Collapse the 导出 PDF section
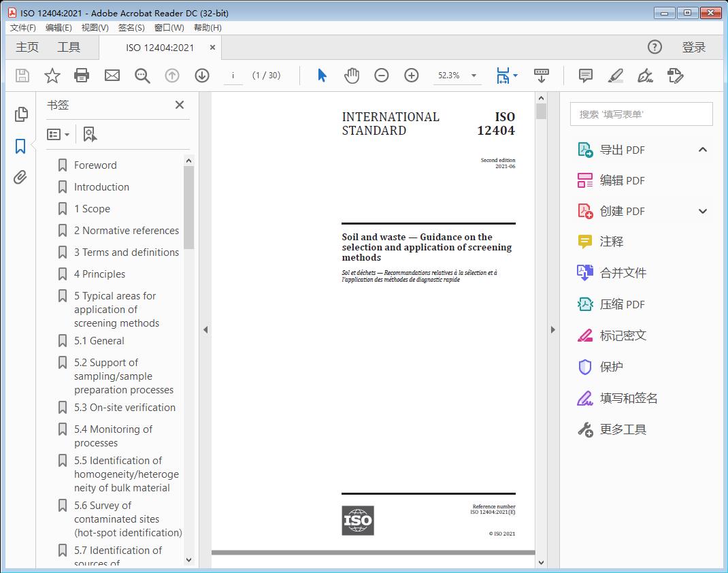The image size is (728, 573). pyautogui.click(x=703, y=150)
